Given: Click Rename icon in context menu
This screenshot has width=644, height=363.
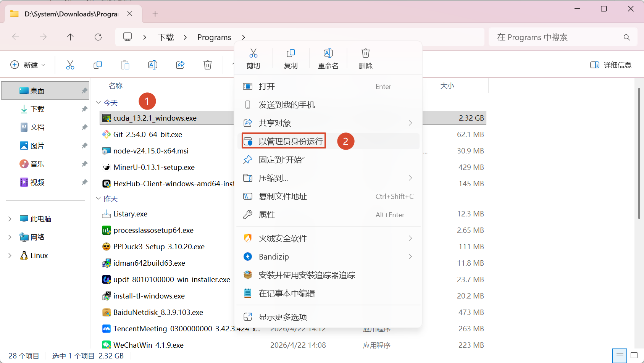Looking at the screenshot, I should pyautogui.click(x=328, y=58).
